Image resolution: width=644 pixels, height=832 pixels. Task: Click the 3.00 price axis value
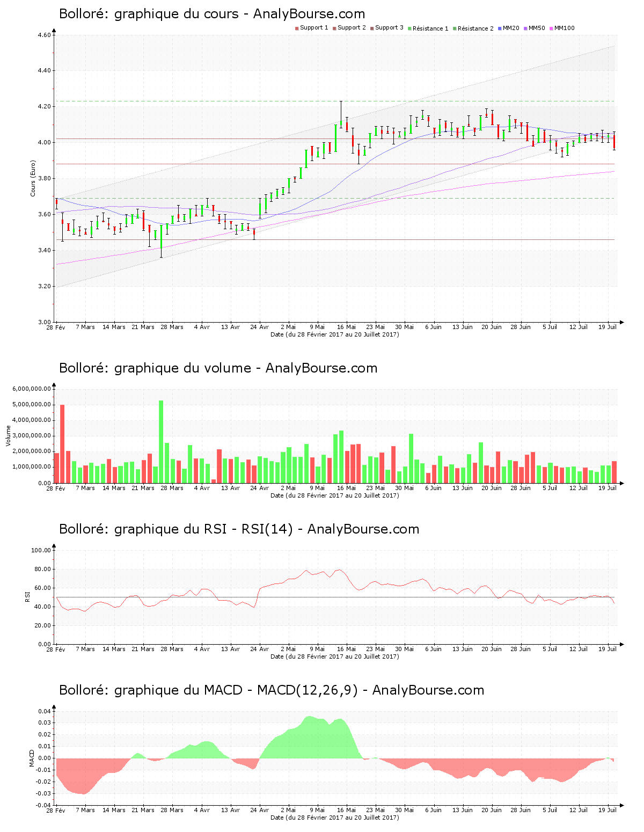point(45,322)
